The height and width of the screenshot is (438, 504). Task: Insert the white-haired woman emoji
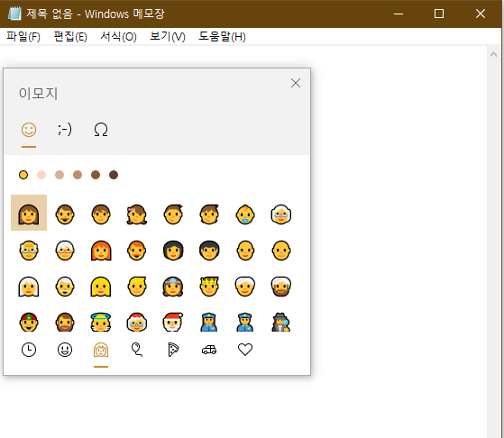pyautogui.click(x=29, y=287)
